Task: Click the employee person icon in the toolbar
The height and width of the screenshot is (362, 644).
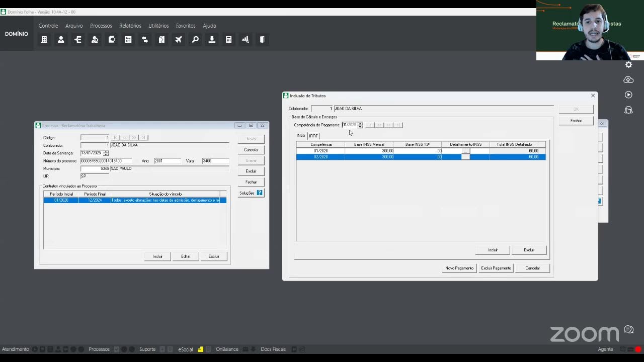Action: coord(61,40)
